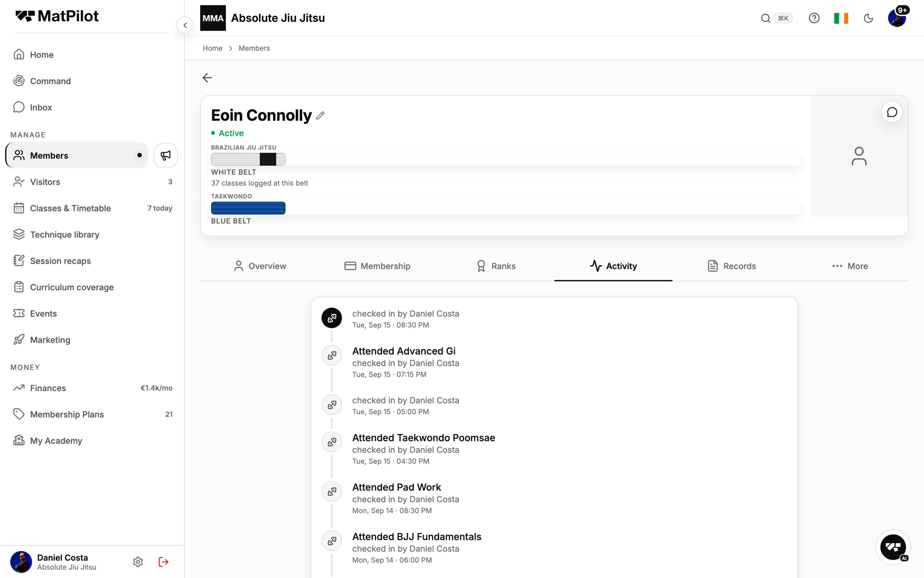Select the Activity tab
Image resolution: width=924 pixels, height=578 pixels.
[x=614, y=266]
